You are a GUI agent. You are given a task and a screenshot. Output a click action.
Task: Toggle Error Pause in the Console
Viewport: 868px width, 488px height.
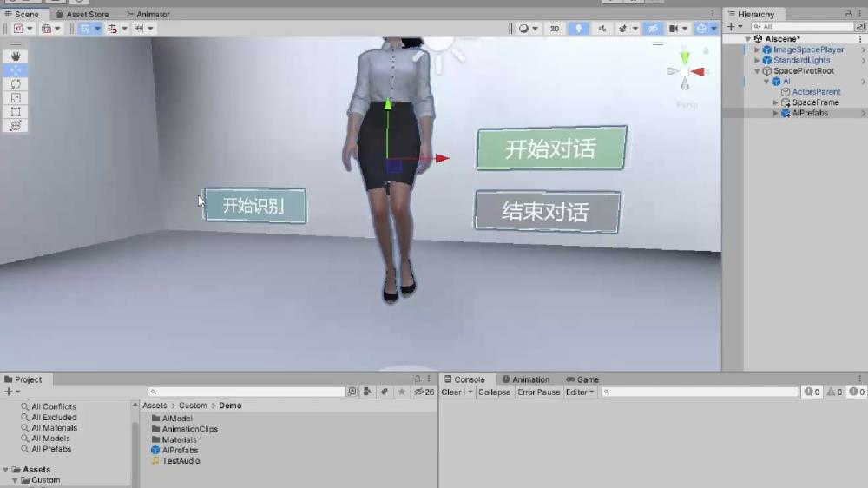pyautogui.click(x=538, y=392)
